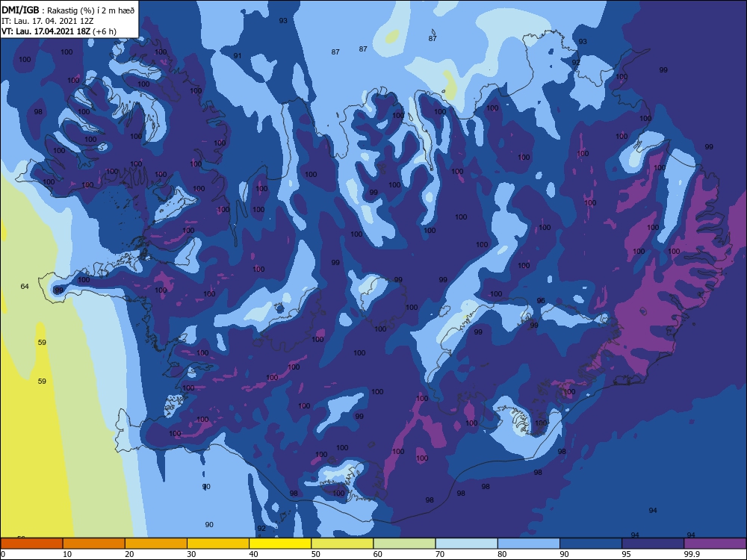Viewport: 747px width, 560px height.
Task: Select the 80–90 light blue legend swatch
Action: tap(529, 544)
